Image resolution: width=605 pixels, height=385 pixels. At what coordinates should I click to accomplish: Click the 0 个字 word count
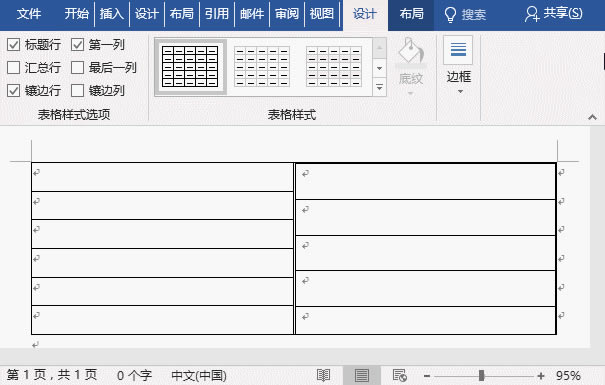pos(134,375)
